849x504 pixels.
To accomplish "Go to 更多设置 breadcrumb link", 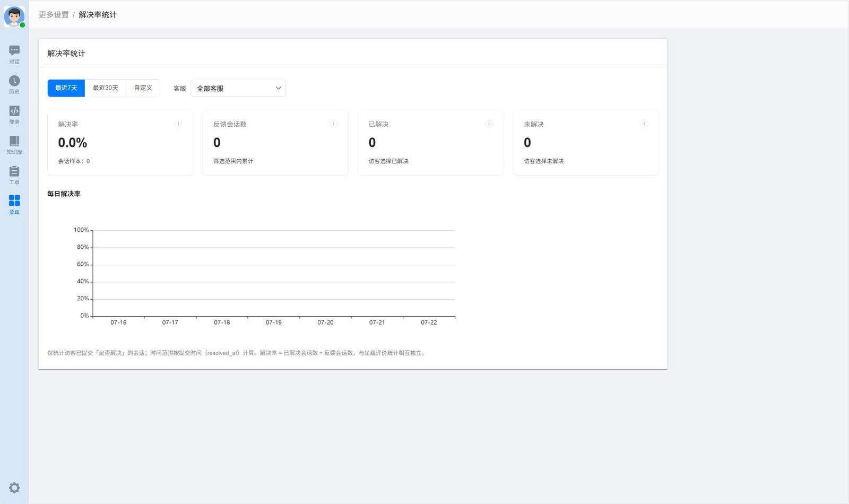I will 54,15.
